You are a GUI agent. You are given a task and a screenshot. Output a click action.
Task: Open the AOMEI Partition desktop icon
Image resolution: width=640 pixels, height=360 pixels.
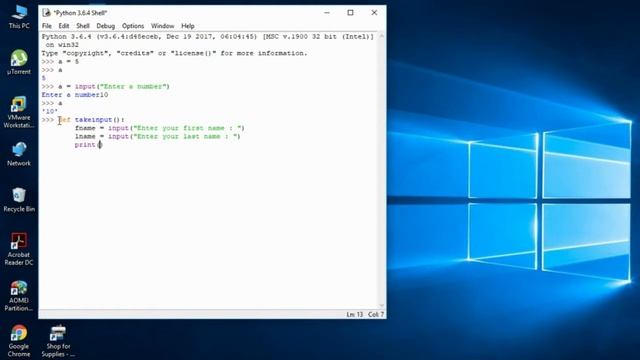(x=19, y=296)
